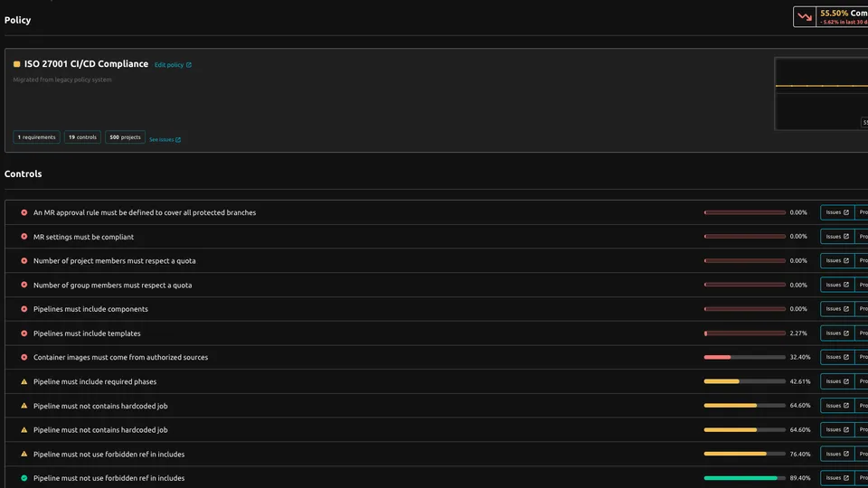Open Issues for Pipelines must include components

[x=837, y=309]
